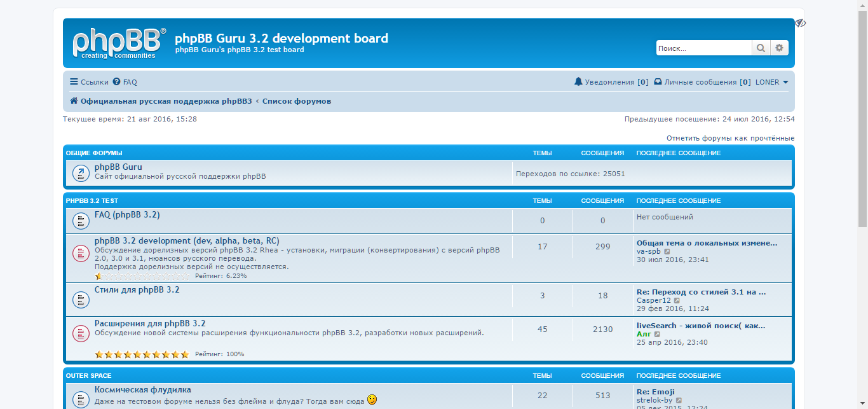
Task: View latest post icon next to Алг
Action: (657, 334)
